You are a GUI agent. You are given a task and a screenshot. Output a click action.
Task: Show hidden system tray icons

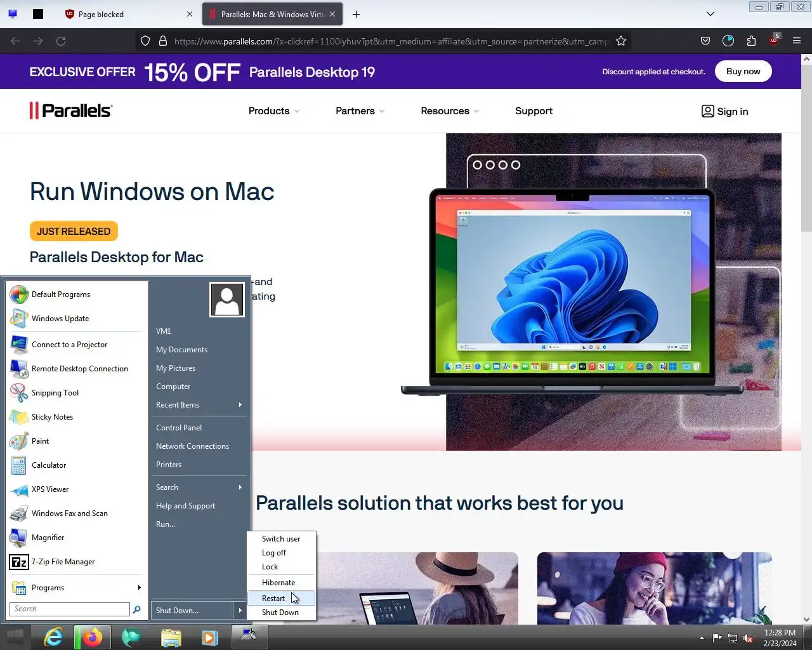pyautogui.click(x=702, y=638)
